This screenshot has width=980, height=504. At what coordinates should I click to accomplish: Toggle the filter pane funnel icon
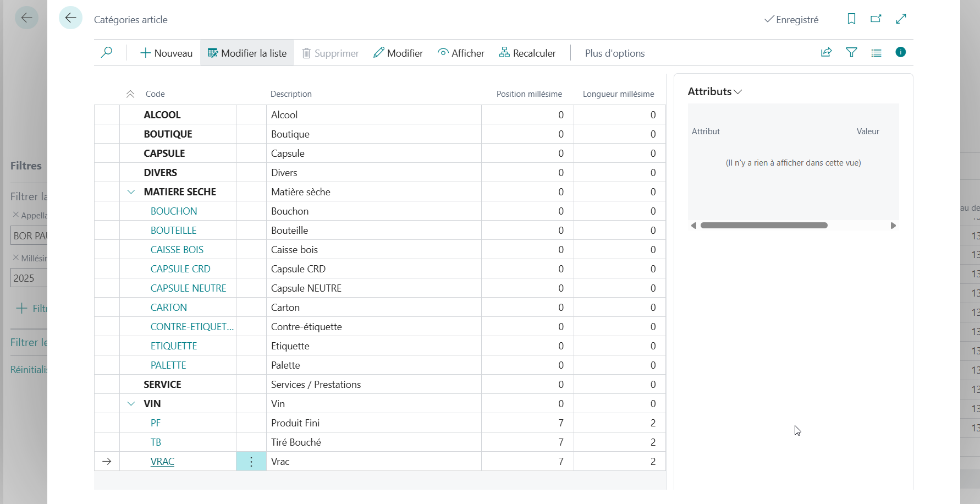[x=851, y=53]
